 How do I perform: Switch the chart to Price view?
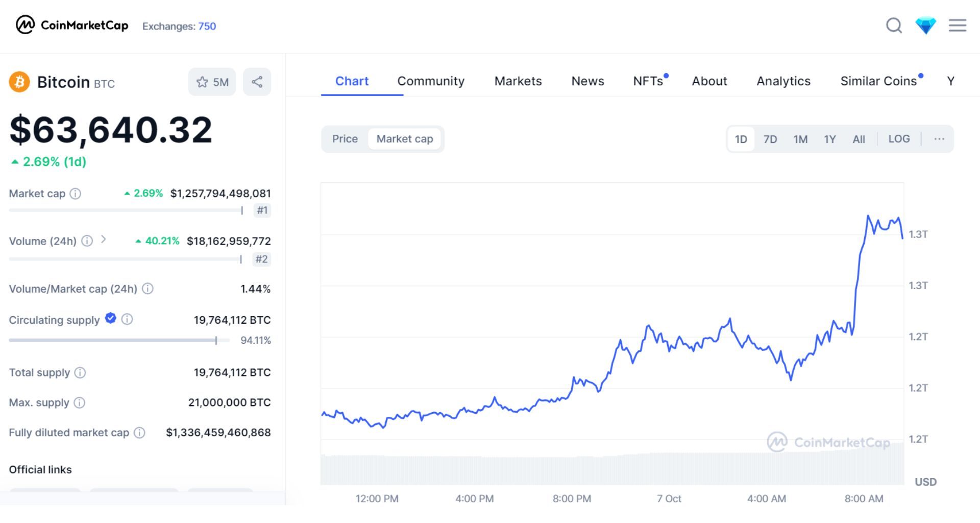tap(345, 138)
